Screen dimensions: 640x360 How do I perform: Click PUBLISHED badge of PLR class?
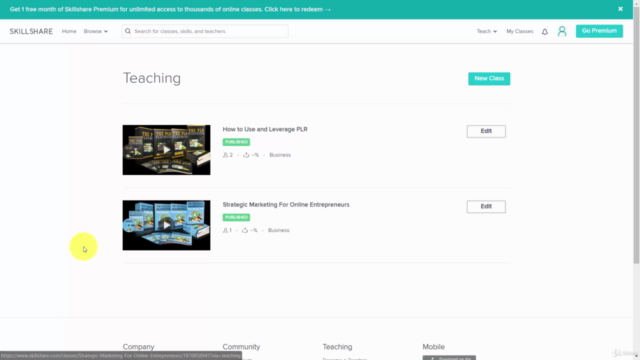pos(236,142)
